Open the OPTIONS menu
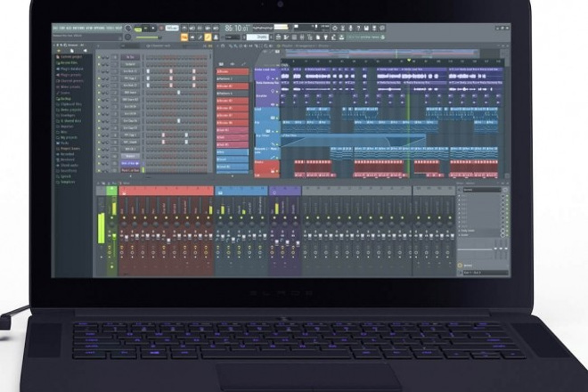 99,29
